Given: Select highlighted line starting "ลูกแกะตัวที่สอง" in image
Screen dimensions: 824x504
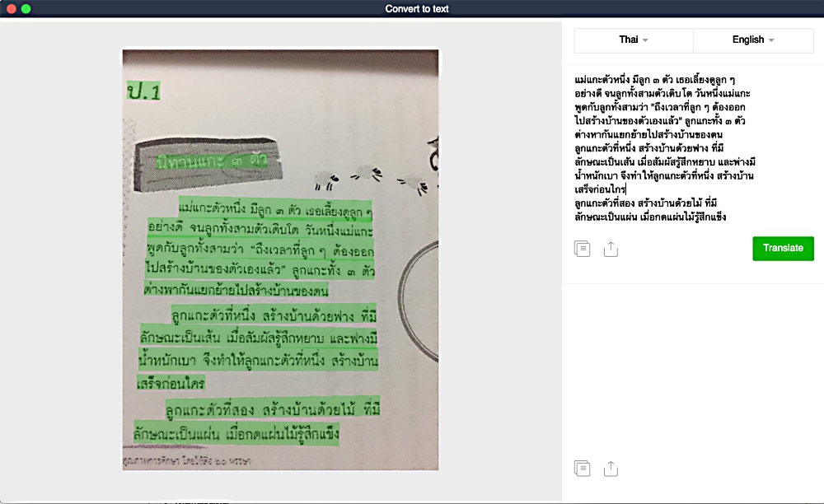Looking at the screenshot, I should (x=272, y=409).
